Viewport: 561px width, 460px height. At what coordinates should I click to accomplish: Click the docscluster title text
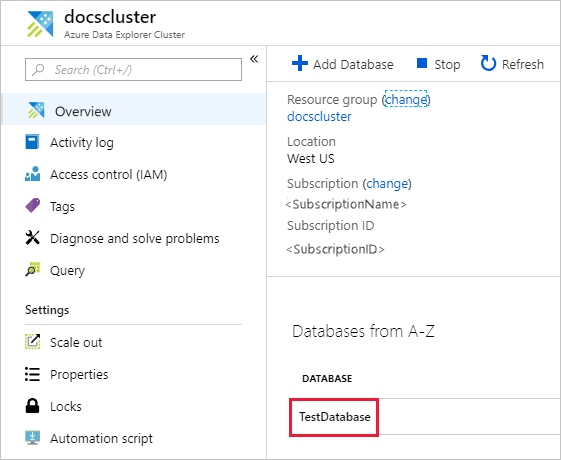110,17
